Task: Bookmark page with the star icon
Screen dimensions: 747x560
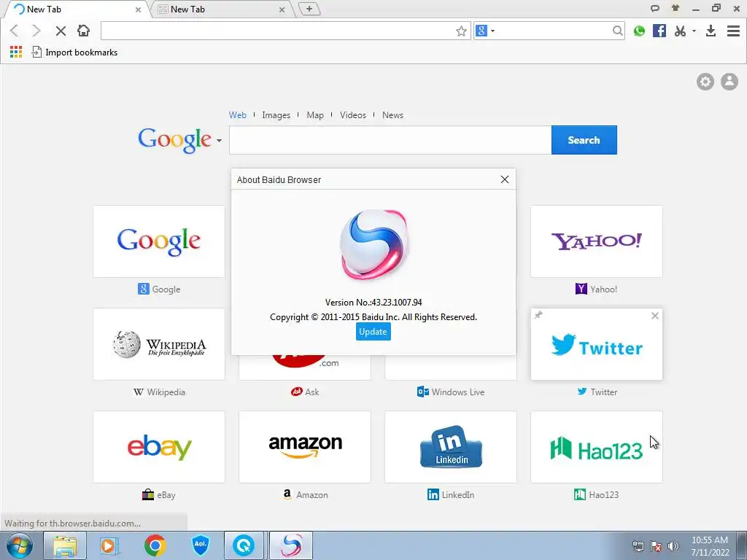Action: pyautogui.click(x=461, y=31)
